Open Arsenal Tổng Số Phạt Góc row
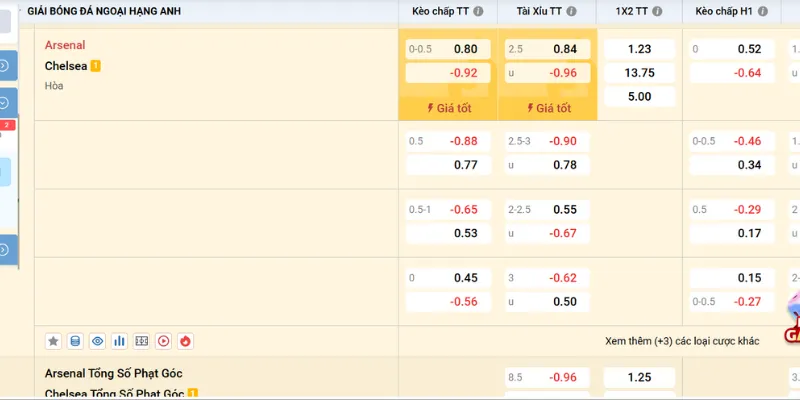 tap(113, 373)
